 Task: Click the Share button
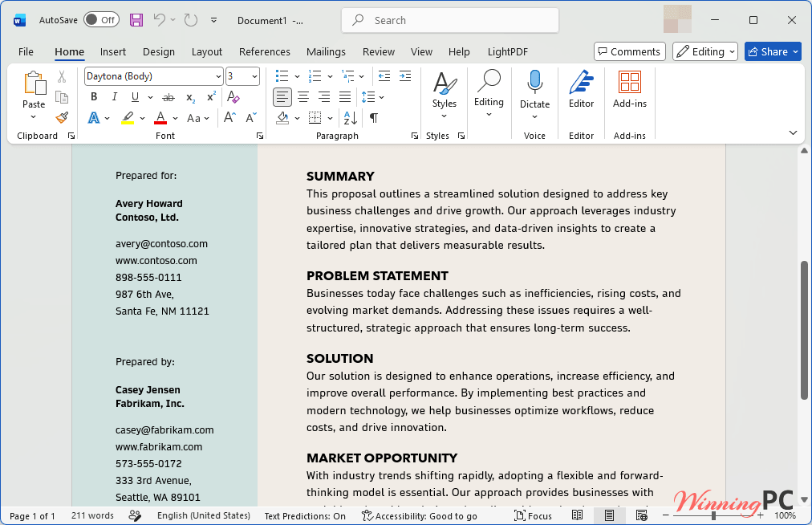click(773, 51)
